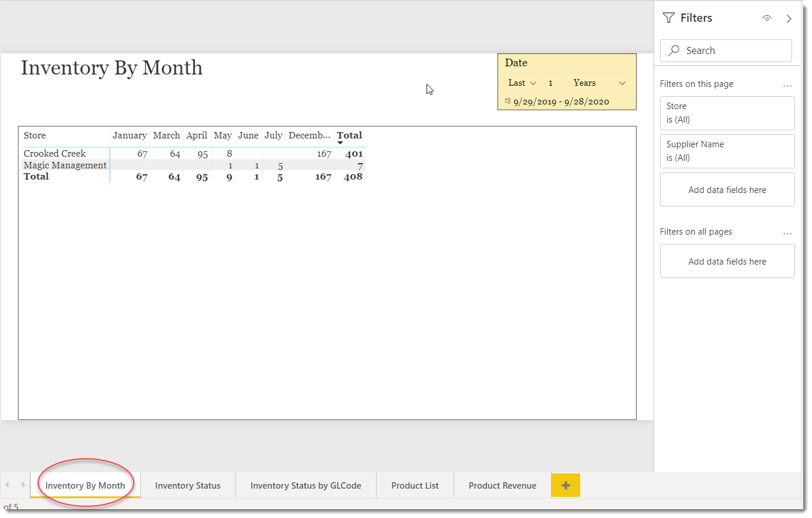Open the Last relative date dropdown
The image size is (812, 518).
point(522,83)
